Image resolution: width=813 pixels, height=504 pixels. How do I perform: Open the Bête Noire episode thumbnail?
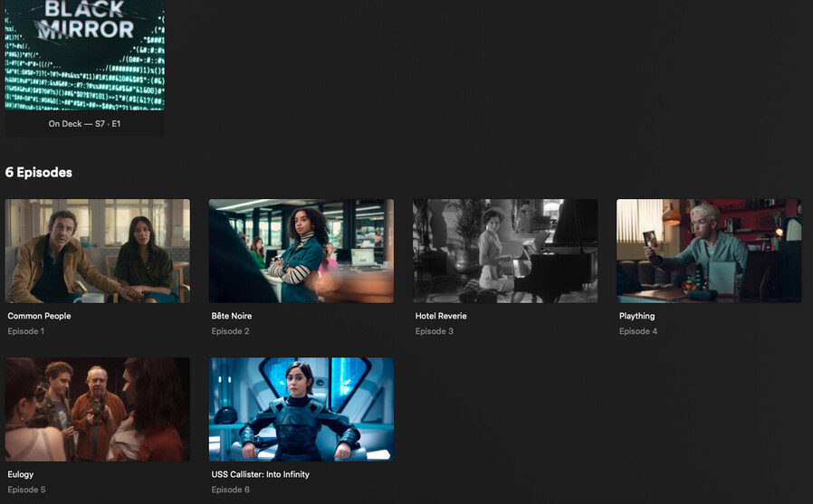point(301,251)
